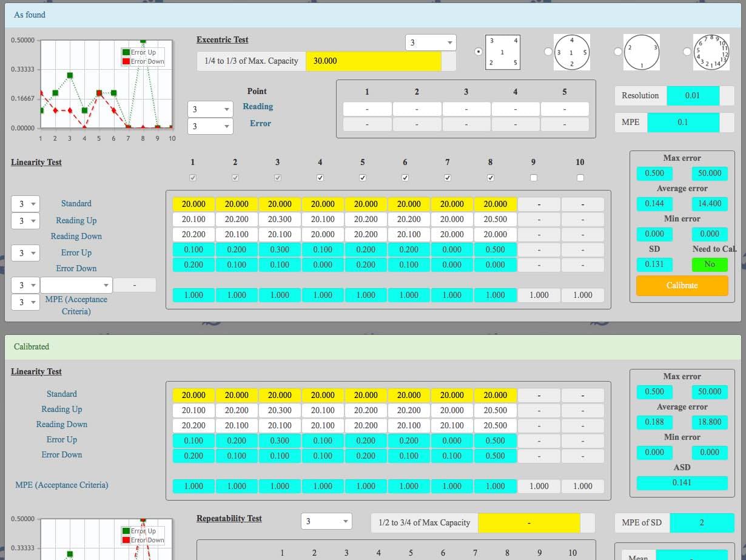Click the Calibrated ASD value 0.141

[682, 482]
